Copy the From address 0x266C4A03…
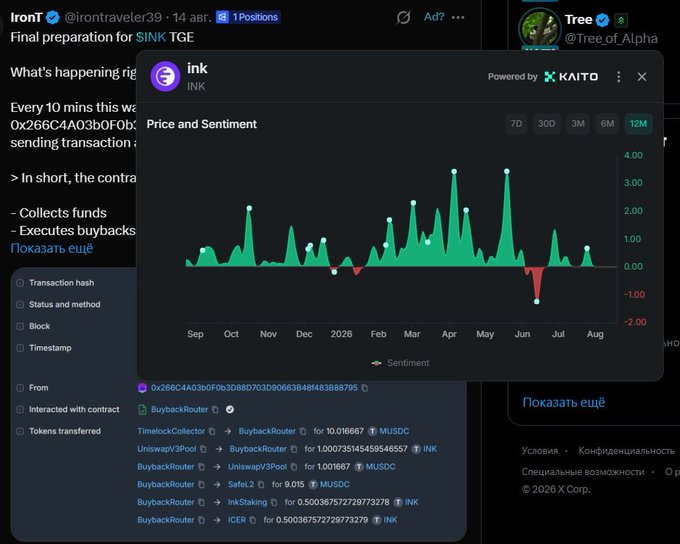 point(365,388)
